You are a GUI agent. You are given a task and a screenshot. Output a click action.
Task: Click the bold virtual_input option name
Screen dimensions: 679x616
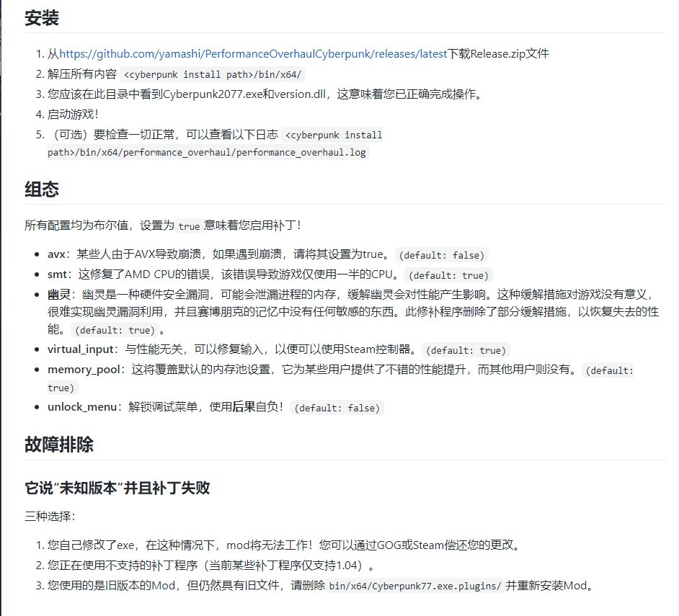[81, 349]
